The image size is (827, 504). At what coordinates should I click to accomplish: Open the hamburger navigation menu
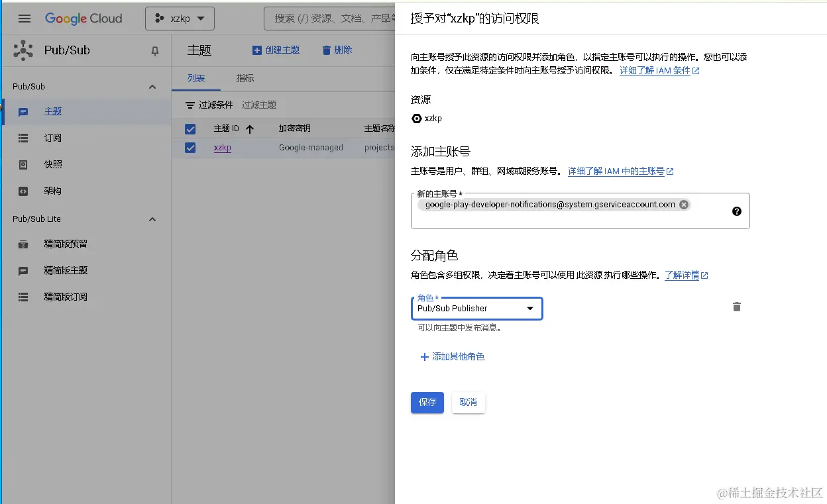point(25,19)
